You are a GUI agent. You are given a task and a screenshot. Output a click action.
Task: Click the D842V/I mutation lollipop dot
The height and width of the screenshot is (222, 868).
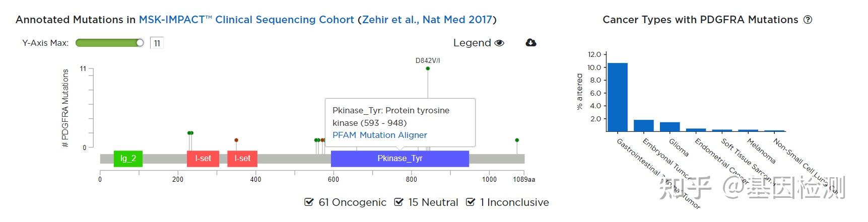click(x=428, y=68)
